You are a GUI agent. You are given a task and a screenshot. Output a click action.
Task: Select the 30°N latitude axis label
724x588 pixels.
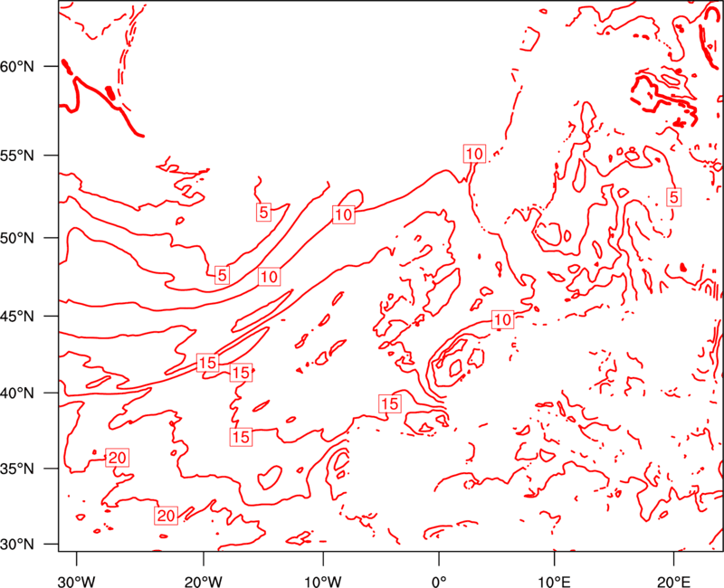[x=17, y=545]
